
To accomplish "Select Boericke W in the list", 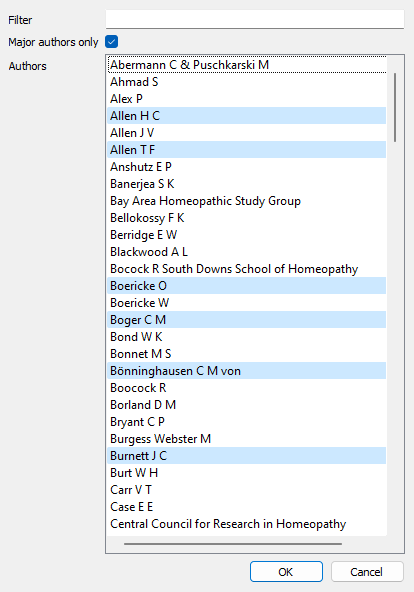I will click(247, 303).
